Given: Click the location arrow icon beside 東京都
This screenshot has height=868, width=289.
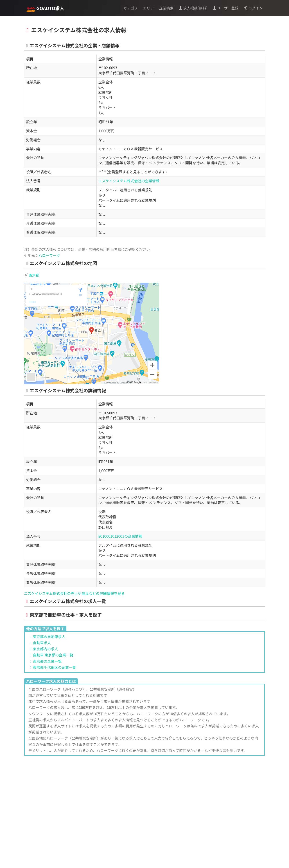Looking at the screenshot, I should pos(26,275).
